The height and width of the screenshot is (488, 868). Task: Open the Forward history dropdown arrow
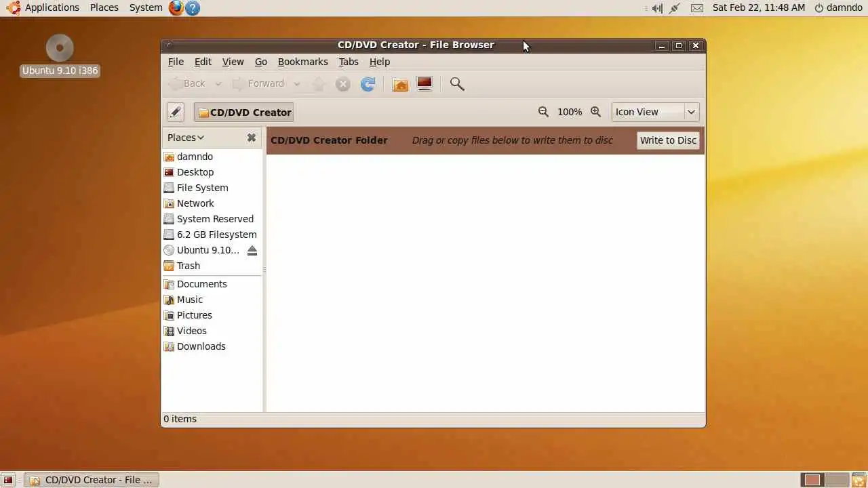(296, 84)
